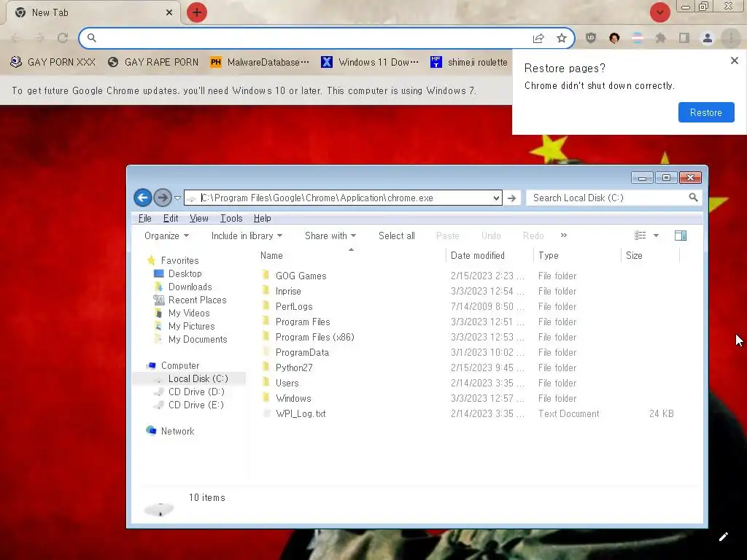
Task: Select the Windows folder
Action: 293,398
